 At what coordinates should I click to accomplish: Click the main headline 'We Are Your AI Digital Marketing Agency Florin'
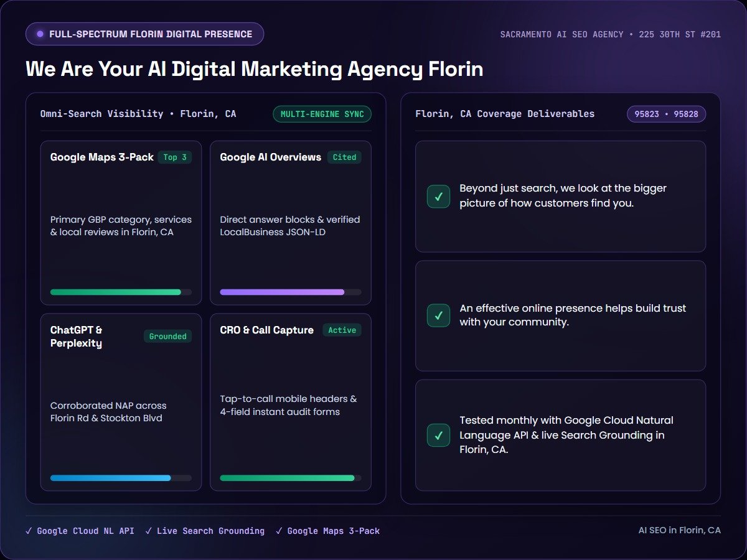click(x=255, y=68)
